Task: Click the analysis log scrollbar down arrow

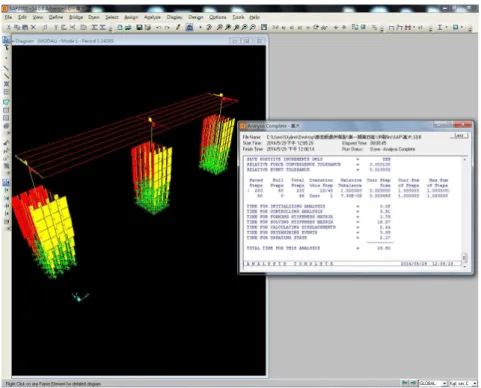Action: point(465,266)
